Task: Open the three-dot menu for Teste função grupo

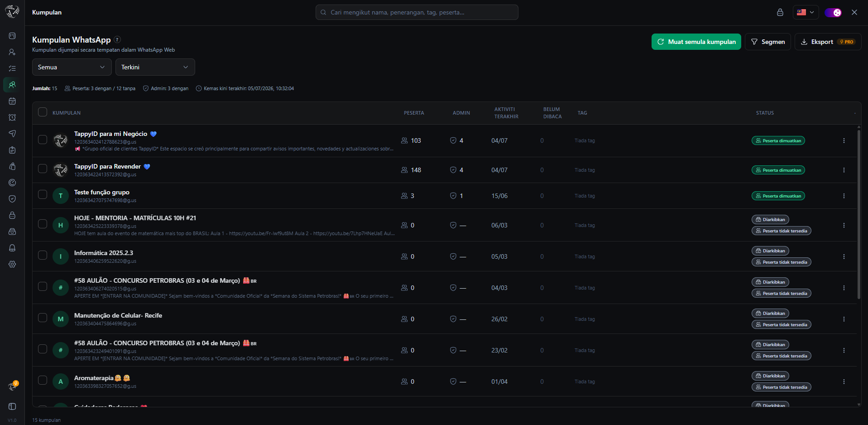Action: [x=844, y=196]
